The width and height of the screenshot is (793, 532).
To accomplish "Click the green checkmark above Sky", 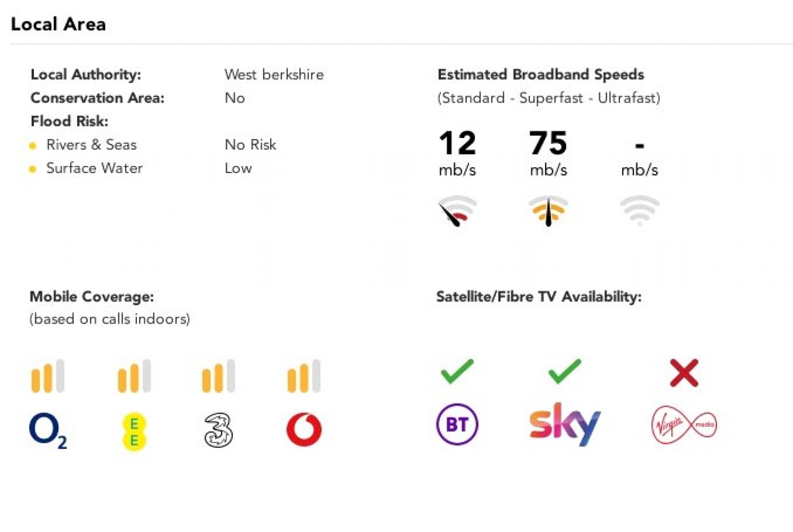I will (x=565, y=371).
